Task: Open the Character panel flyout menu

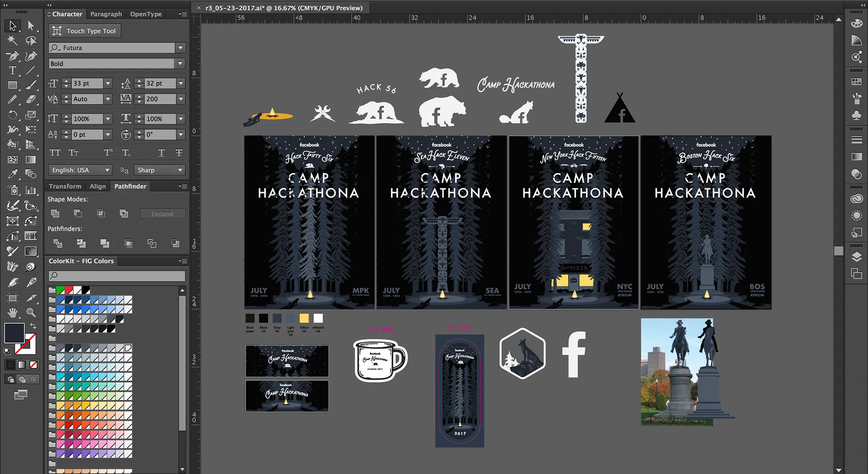Action: coord(183,14)
